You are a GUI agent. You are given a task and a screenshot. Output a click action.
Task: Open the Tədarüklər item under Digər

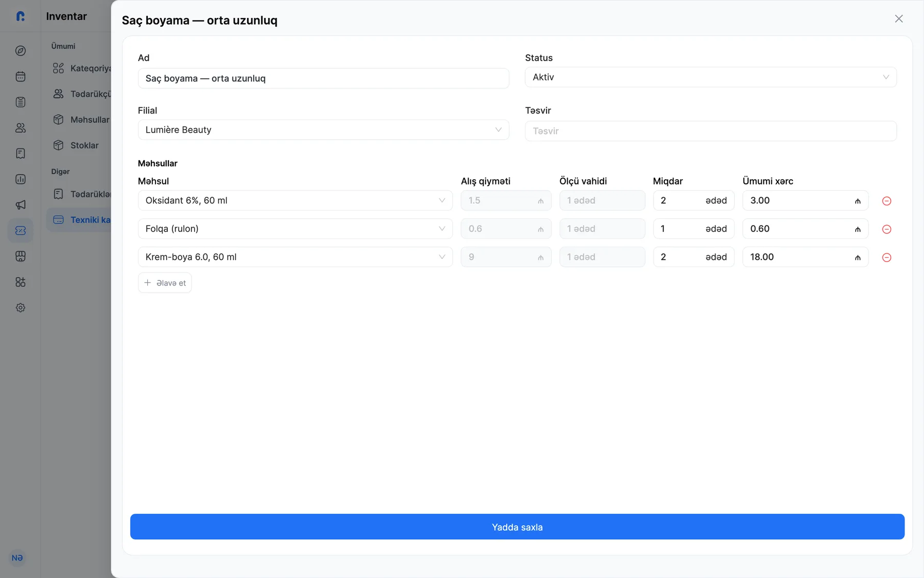point(81,194)
